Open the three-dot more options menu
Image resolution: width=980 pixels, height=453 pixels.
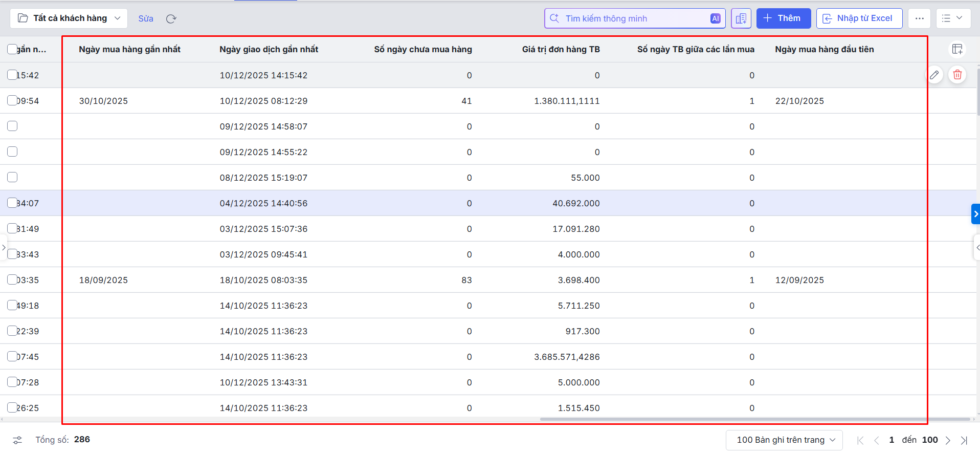click(919, 18)
